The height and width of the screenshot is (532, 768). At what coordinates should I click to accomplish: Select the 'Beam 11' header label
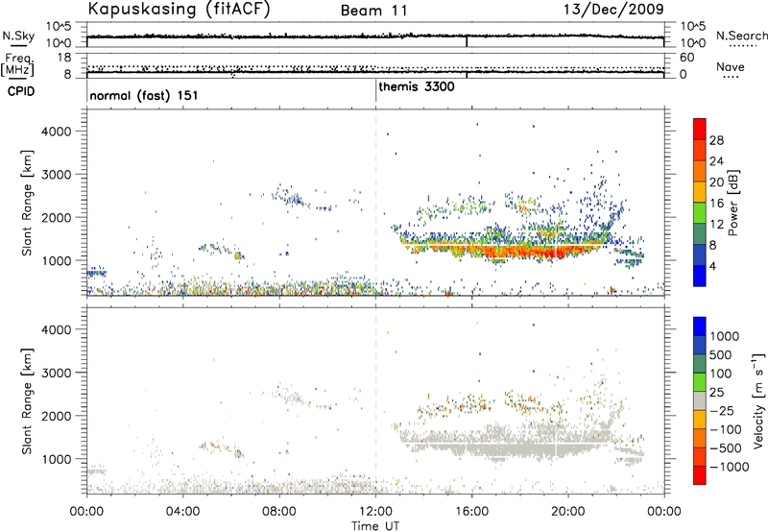coord(374,11)
